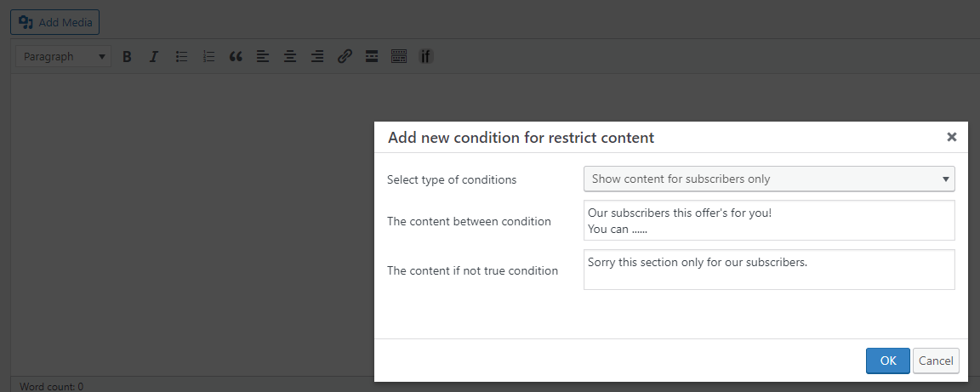Insert a numbered list

tap(208, 56)
